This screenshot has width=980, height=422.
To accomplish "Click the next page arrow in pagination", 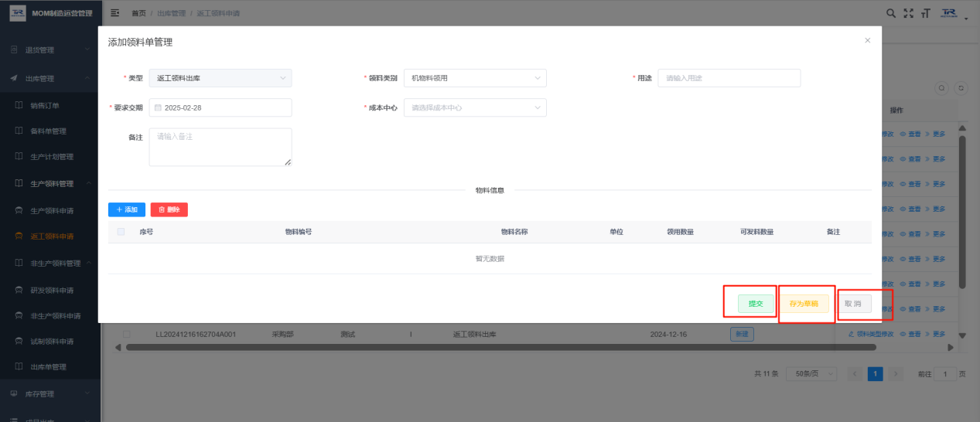I will pos(896,373).
